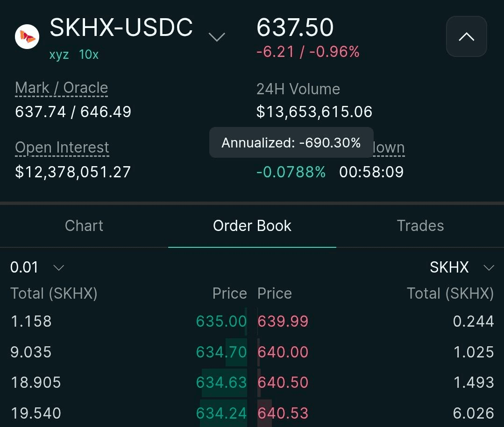The width and height of the screenshot is (504, 427).
Task: Switch to the Chart tab
Action: click(x=84, y=226)
